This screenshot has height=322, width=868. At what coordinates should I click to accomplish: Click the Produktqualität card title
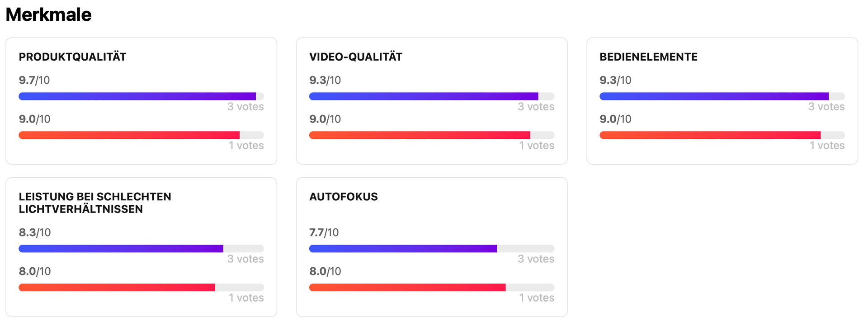coord(72,57)
